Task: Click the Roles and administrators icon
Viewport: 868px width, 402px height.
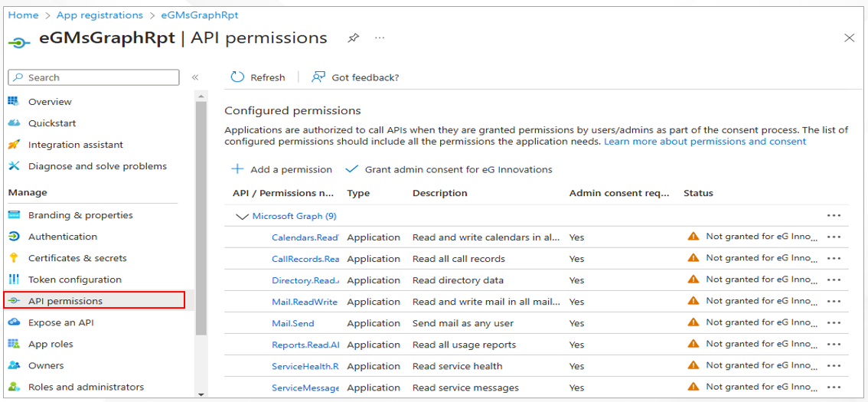Action: tap(14, 387)
